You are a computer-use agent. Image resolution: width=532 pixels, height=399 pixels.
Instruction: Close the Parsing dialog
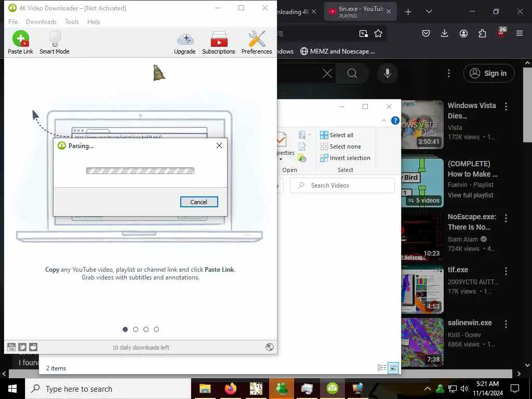[x=219, y=145]
